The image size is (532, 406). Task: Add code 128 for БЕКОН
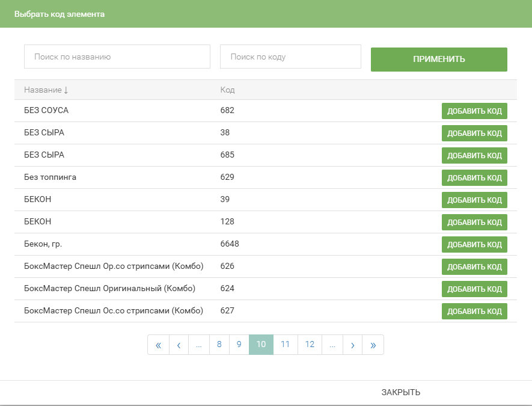pos(474,223)
